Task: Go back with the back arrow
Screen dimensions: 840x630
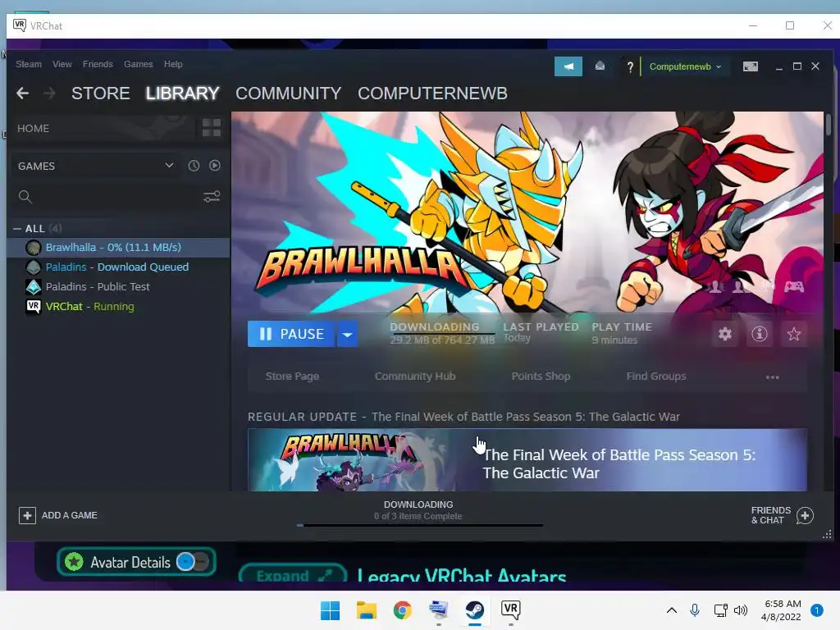Action: [x=22, y=94]
